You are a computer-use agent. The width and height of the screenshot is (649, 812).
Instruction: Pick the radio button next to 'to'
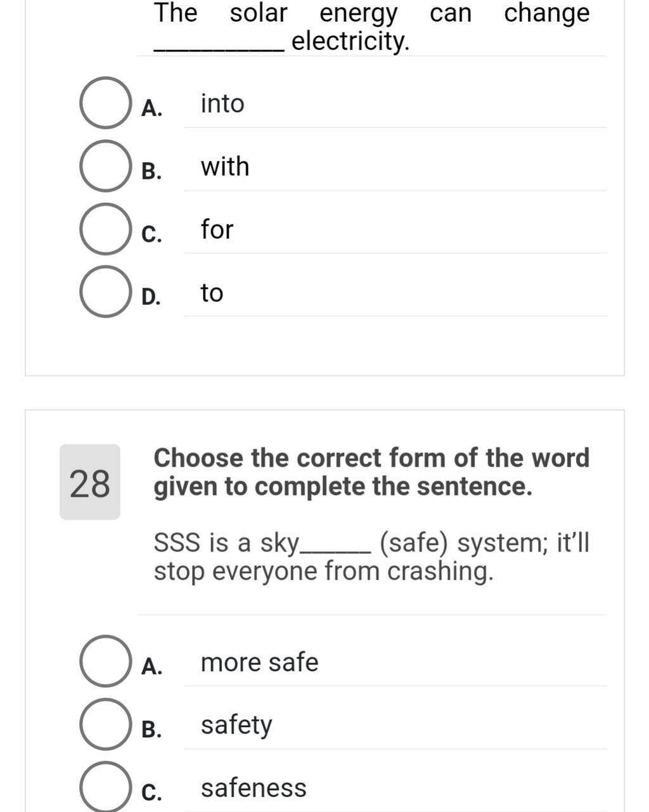[x=105, y=292]
